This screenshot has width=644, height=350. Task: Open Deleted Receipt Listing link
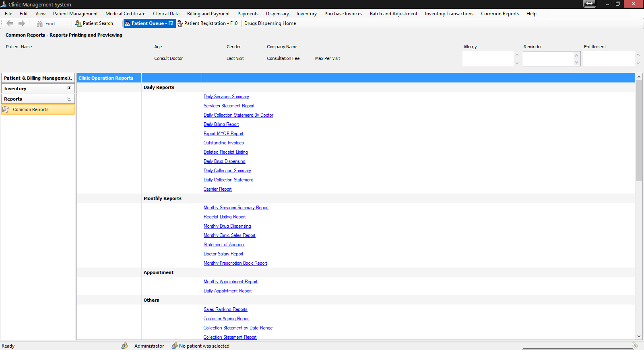(225, 152)
